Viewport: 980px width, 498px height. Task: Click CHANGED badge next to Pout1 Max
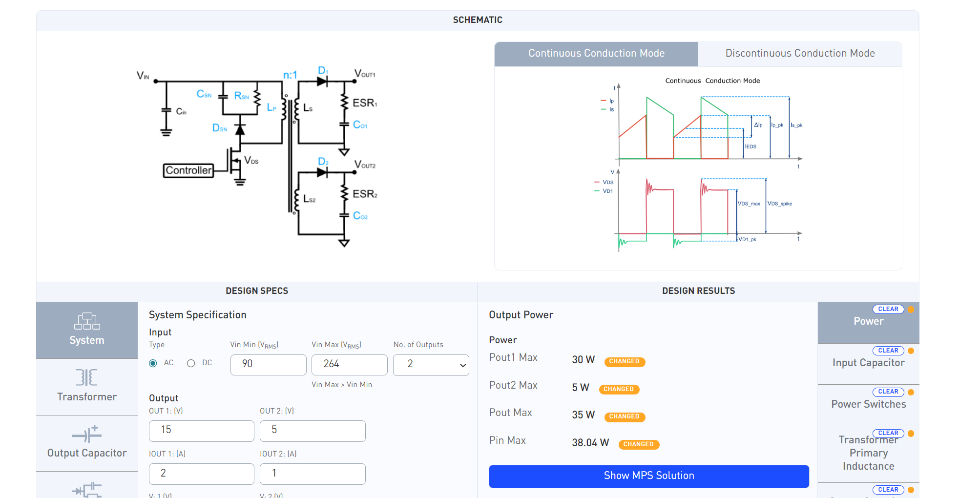624,362
